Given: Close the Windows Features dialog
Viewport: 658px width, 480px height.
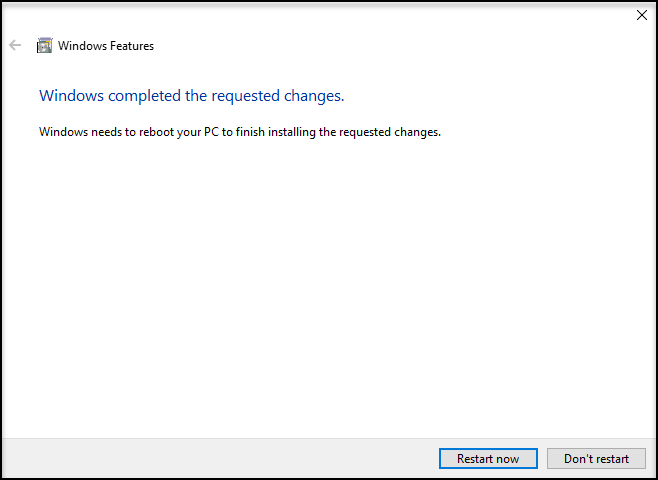Looking at the screenshot, I should [642, 15].
